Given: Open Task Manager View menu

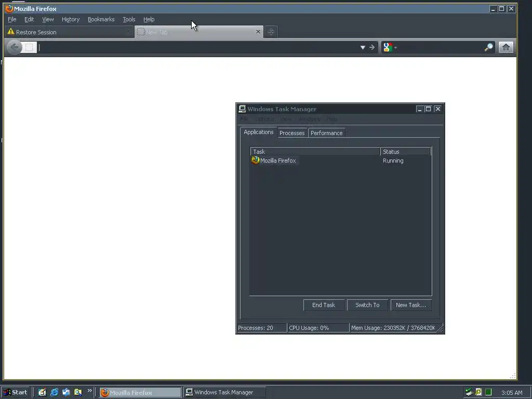Looking at the screenshot, I should (286, 119).
